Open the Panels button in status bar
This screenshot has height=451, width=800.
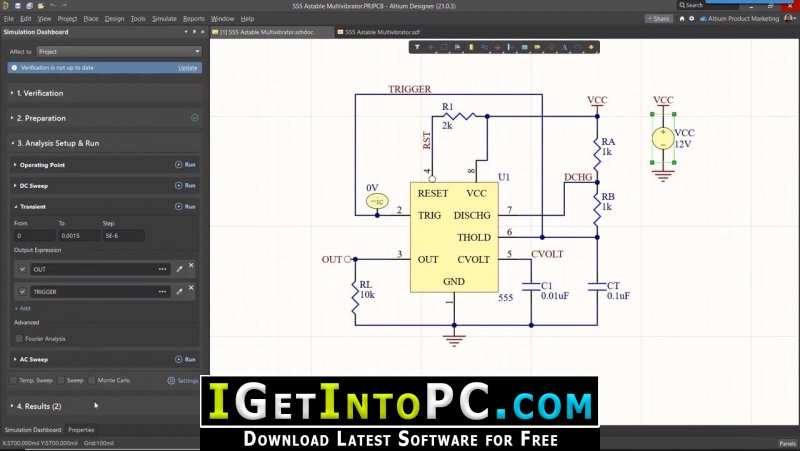787,443
